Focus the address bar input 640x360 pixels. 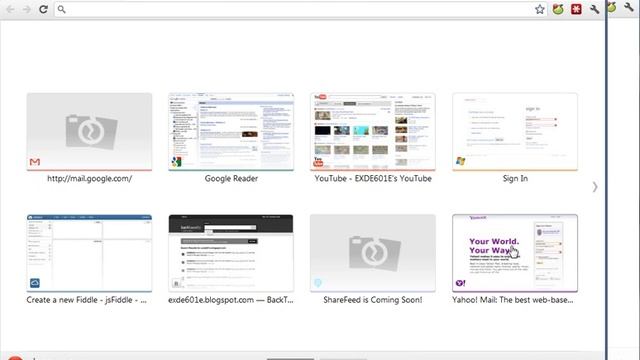[x=300, y=9]
